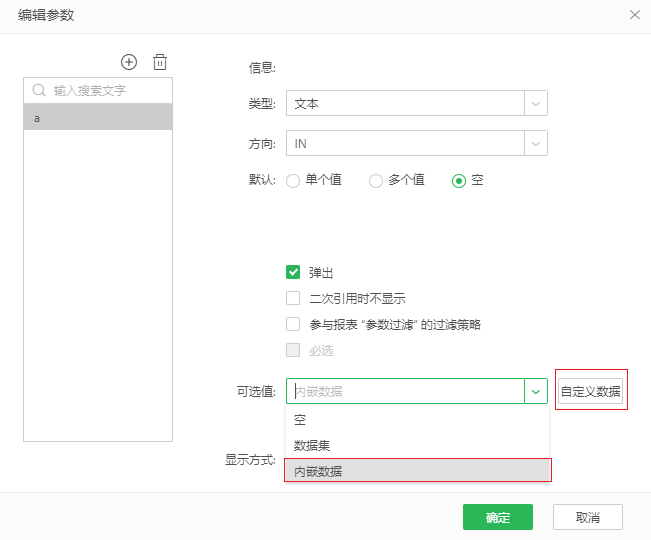Select the 单个值 default radio option
Image resolution: width=651 pixels, height=540 pixels.
click(293, 181)
